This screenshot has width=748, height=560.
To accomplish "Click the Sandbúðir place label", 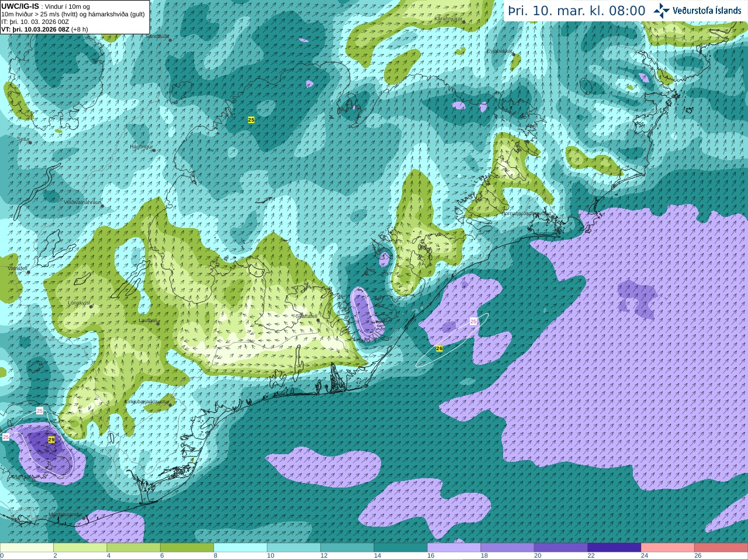I will tap(156, 36).
